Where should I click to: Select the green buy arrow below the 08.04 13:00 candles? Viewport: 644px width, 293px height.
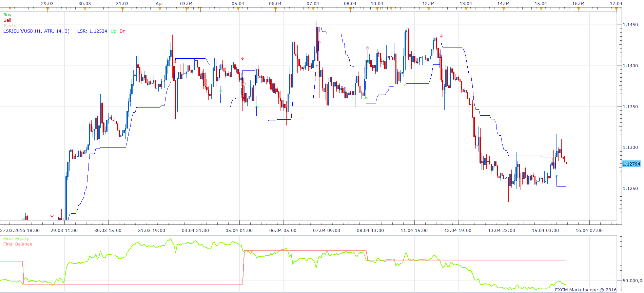[x=366, y=98]
